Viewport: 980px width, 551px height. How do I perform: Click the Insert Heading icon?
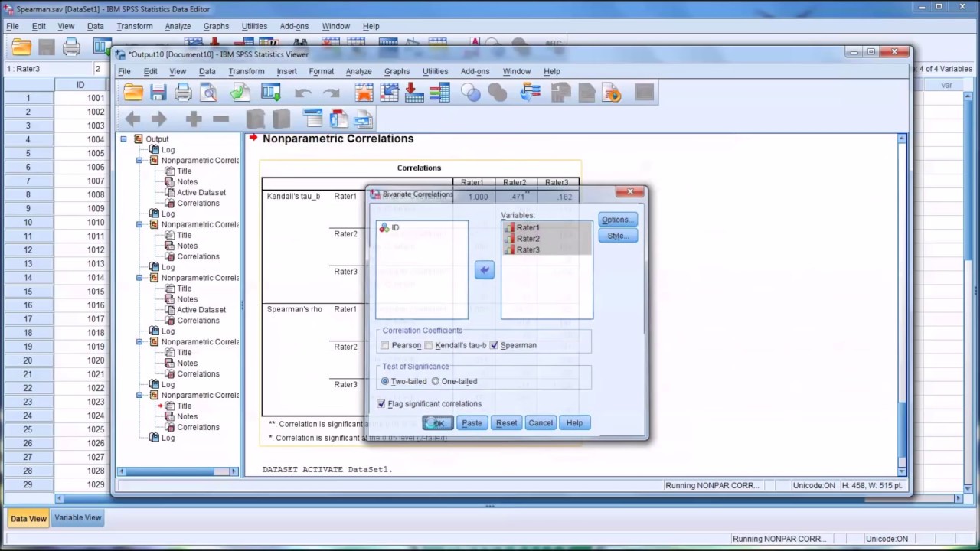point(312,119)
